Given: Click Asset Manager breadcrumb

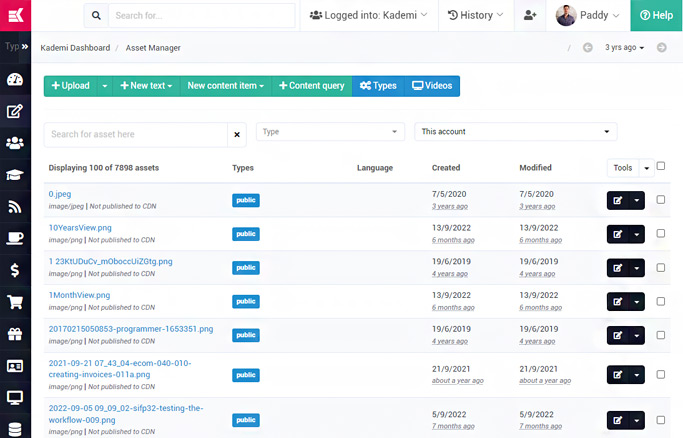Looking at the screenshot, I should point(153,48).
